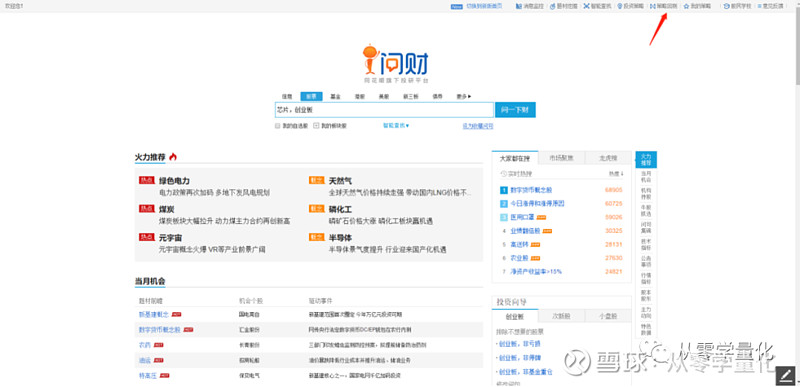Select 创业板 tab in 投资向导

[x=515, y=316]
